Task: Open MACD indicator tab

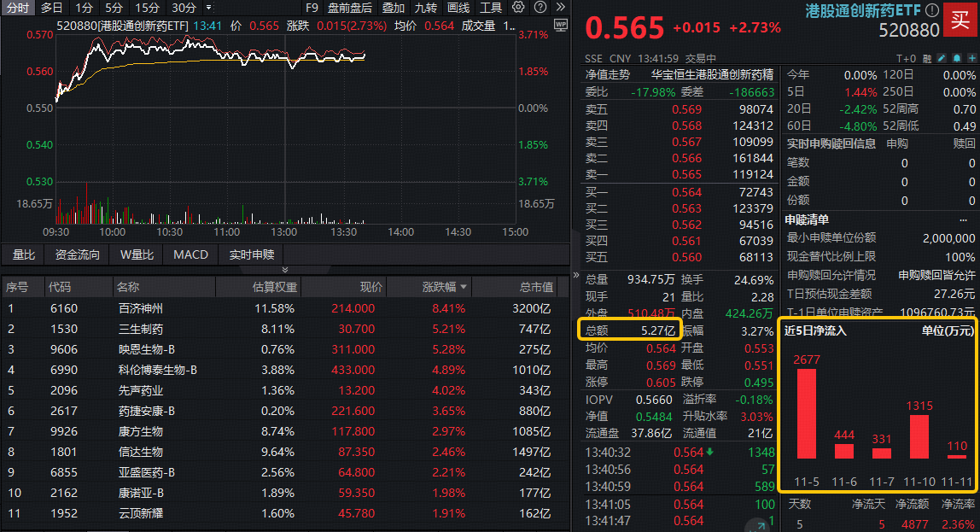Action: [x=190, y=254]
